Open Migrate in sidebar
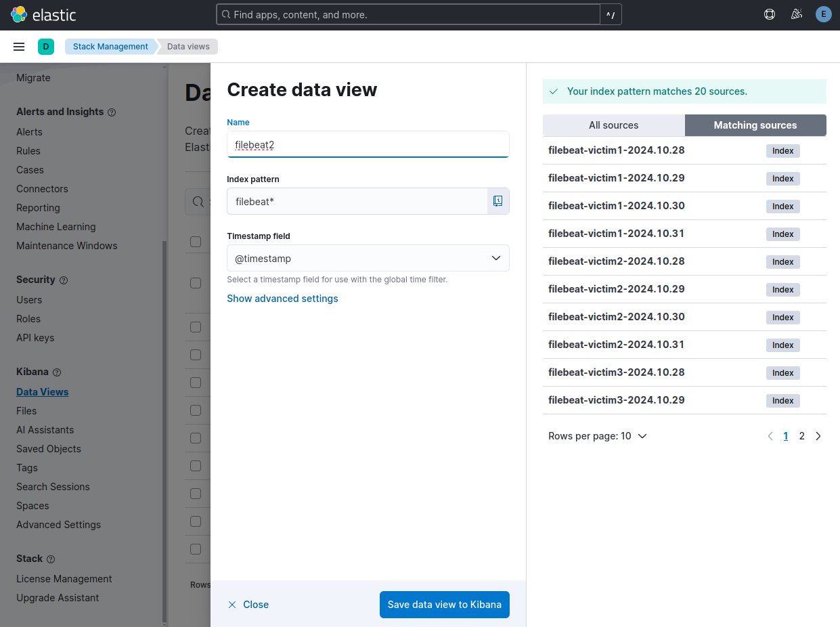 [33, 78]
